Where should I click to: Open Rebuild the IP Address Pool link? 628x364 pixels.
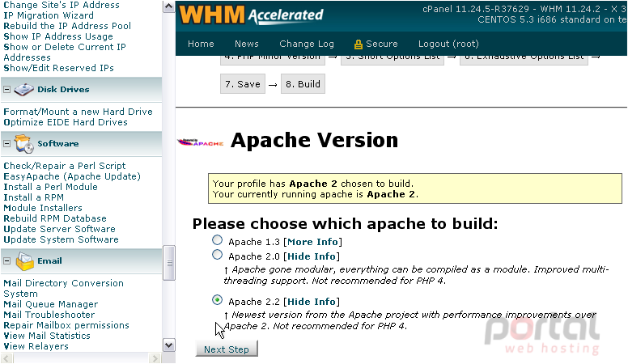[67, 26]
